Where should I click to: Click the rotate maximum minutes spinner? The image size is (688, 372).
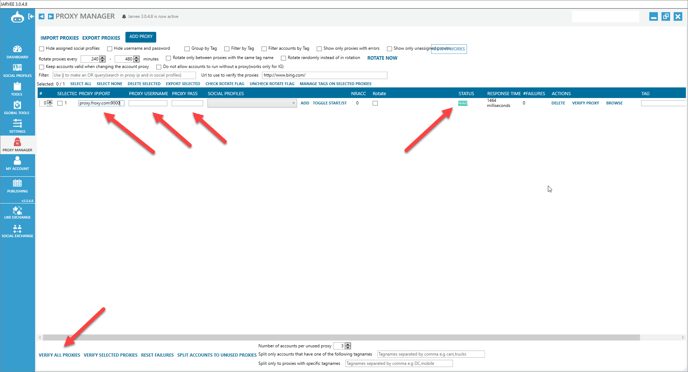(x=136, y=59)
